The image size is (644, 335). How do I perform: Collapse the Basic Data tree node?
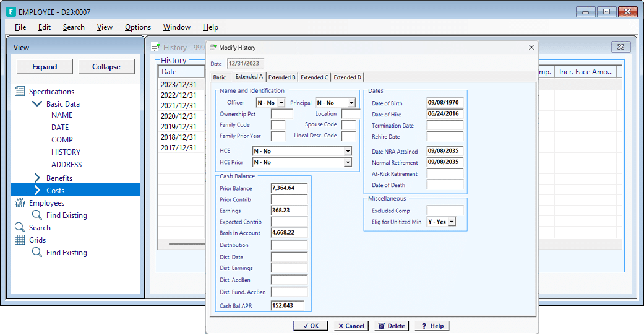click(x=37, y=103)
